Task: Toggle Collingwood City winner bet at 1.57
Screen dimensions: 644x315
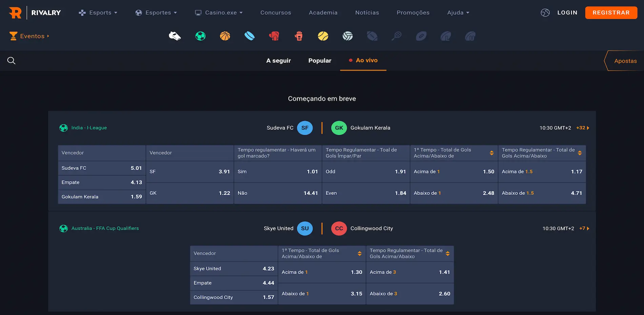Action: click(x=234, y=297)
